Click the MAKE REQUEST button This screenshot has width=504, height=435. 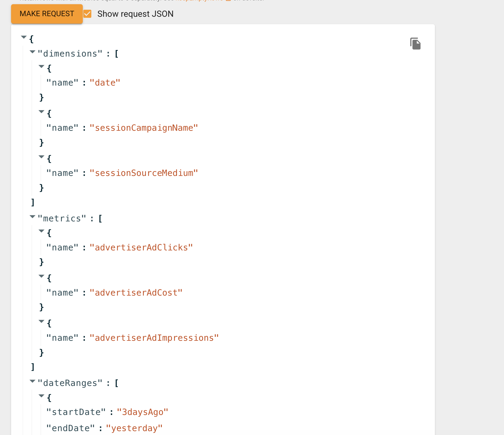47,14
